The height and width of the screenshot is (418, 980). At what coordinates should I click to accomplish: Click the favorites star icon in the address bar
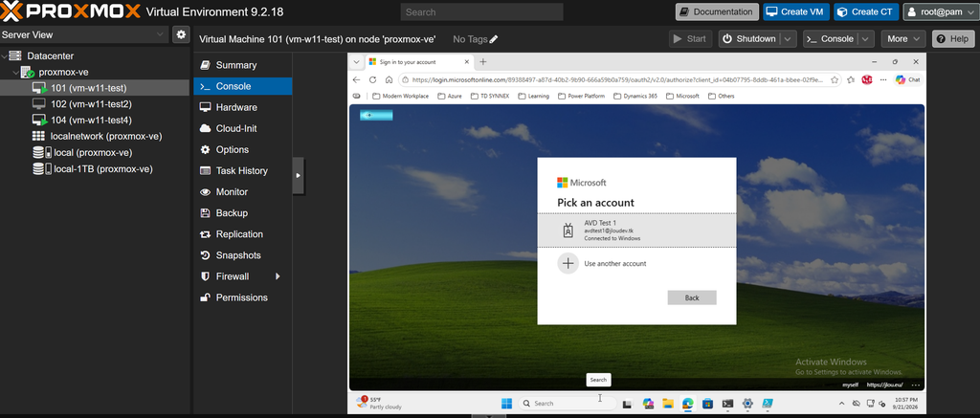pos(835,80)
